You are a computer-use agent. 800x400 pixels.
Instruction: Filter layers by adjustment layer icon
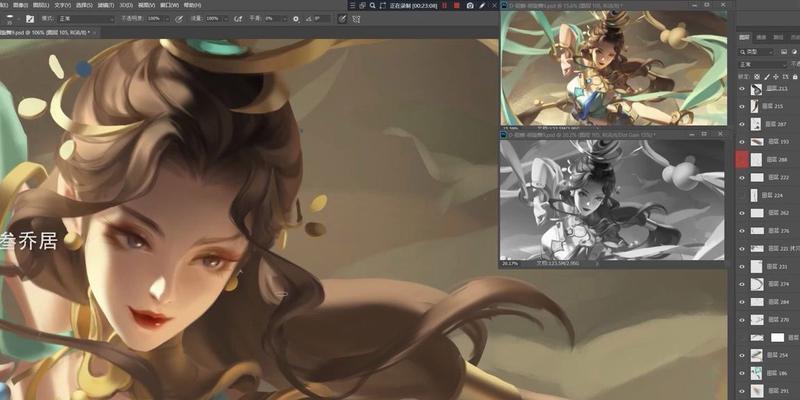pyautogui.click(x=794, y=52)
